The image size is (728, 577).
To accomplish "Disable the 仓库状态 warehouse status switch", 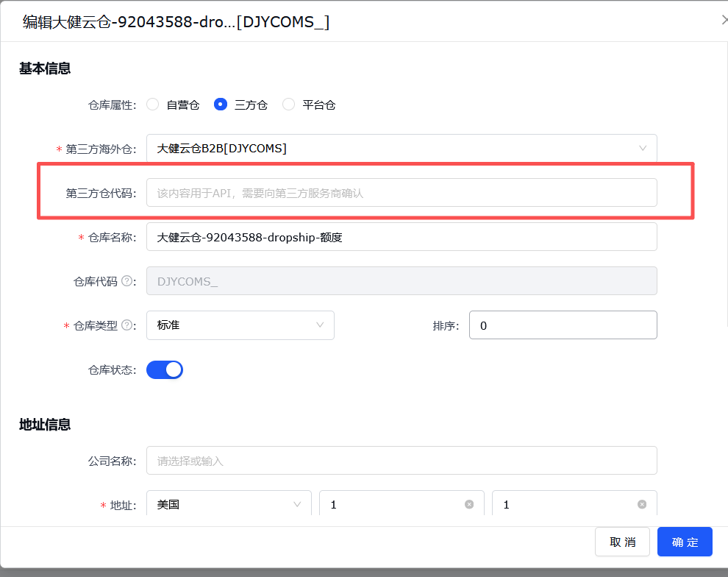I will (165, 369).
